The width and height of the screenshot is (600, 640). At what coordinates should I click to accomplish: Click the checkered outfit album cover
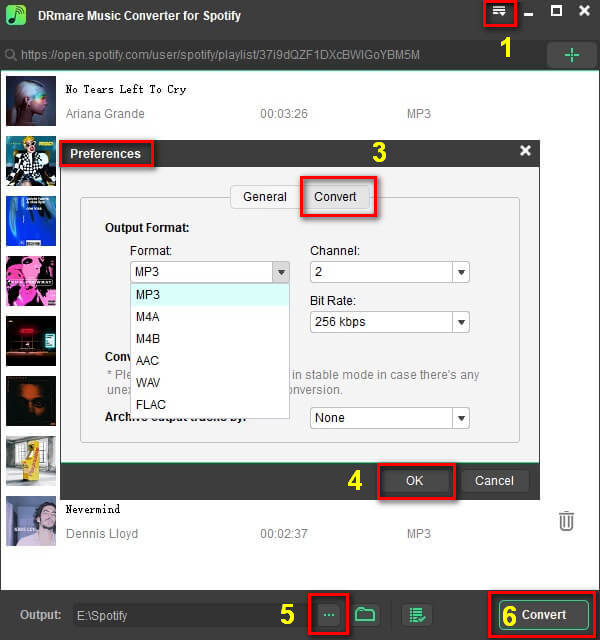31,161
